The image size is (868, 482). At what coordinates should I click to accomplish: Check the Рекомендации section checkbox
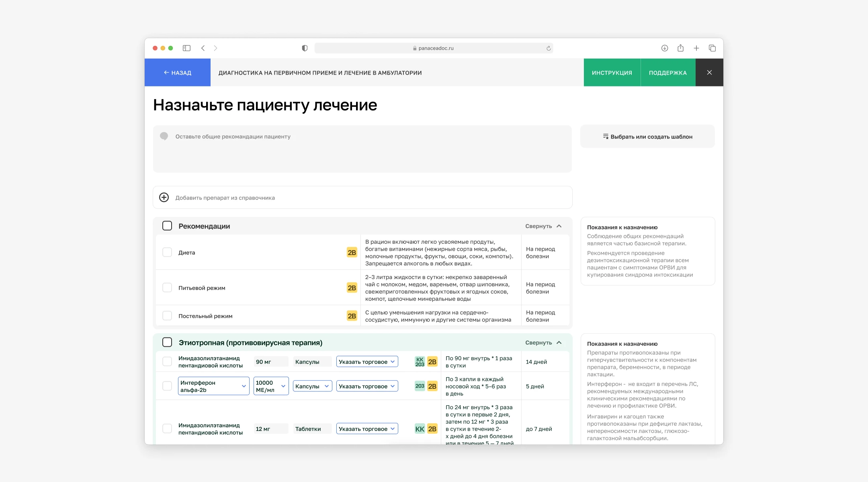pyautogui.click(x=167, y=226)
